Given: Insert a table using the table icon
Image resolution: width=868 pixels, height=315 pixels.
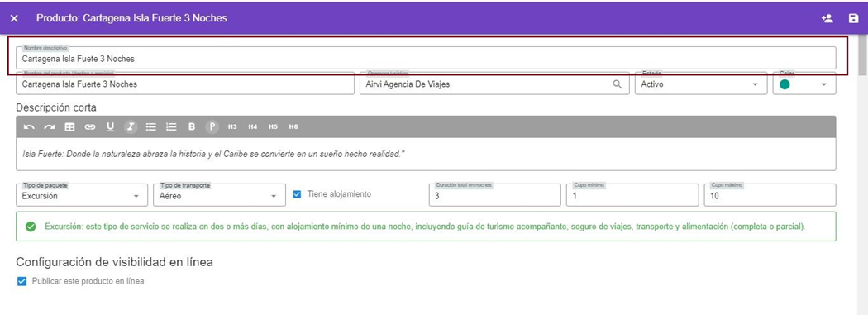Looking at the screenshot, I should (69, 126).
